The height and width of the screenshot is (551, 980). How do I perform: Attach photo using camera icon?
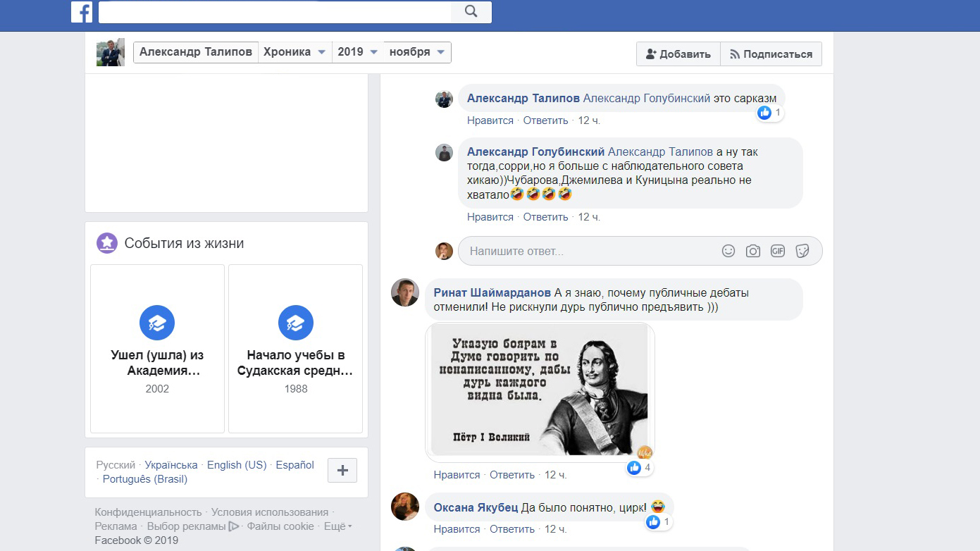click(x=753, y=251)
